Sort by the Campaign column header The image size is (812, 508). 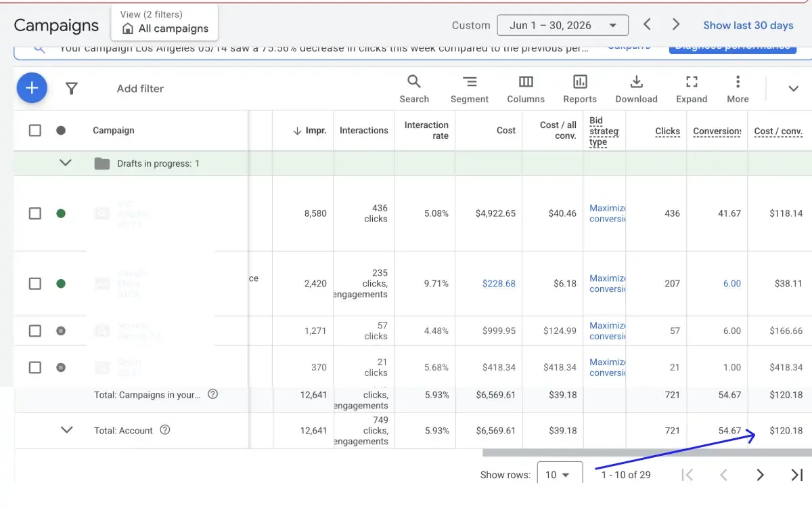click(x=114, y=131)
